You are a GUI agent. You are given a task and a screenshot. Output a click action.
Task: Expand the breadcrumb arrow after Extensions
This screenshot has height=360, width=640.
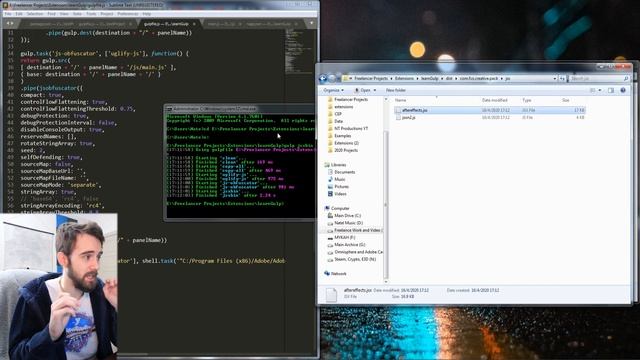coord(418,78)
